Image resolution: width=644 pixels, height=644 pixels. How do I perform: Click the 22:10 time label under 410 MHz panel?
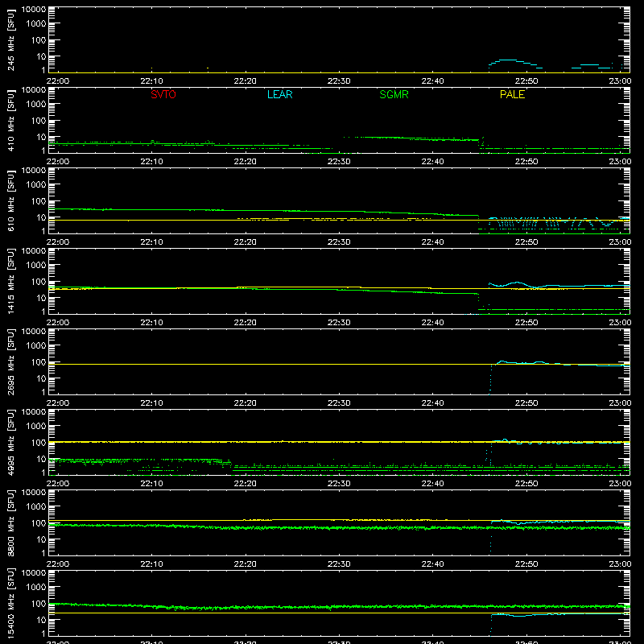(x=151, y=162)
